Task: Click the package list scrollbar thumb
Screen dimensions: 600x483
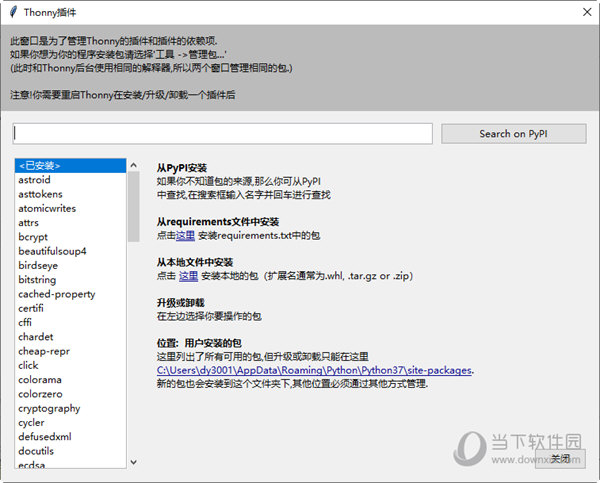Action: click(134, 207)
